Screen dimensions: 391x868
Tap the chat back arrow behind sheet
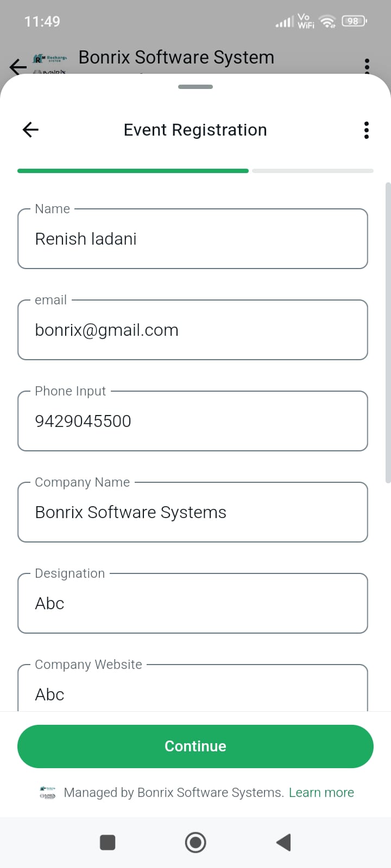click(x=17, y=66)
